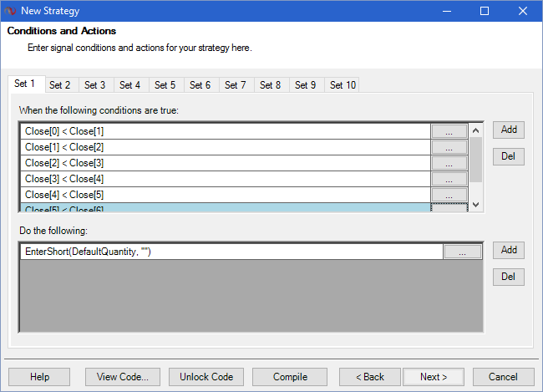Compile the strategy
Viewport: 543px width, 392px height.
tap(290, 377)
